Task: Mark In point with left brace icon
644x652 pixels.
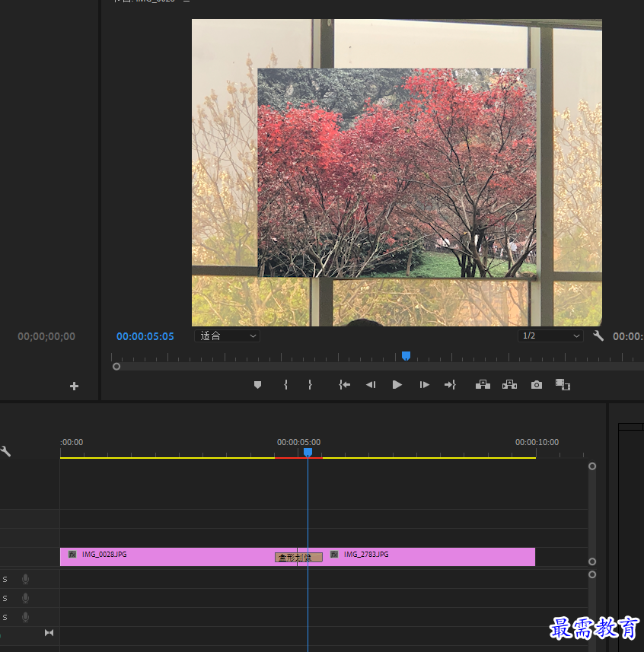Action: click(x=285, y=385)
